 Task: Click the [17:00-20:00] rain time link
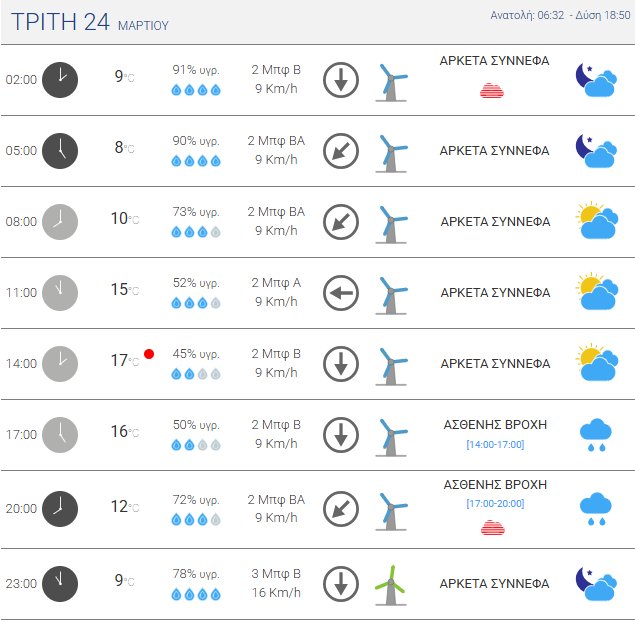495,504
